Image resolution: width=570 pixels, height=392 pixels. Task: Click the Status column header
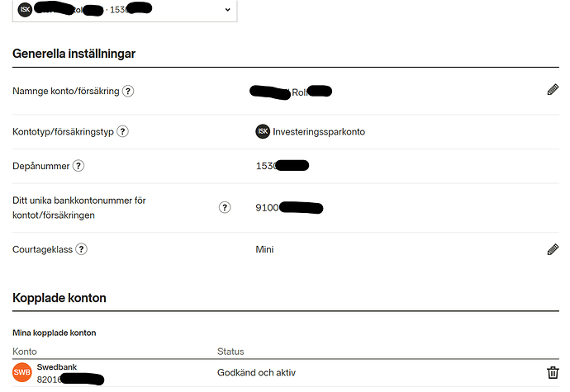[x=230, y=352]
